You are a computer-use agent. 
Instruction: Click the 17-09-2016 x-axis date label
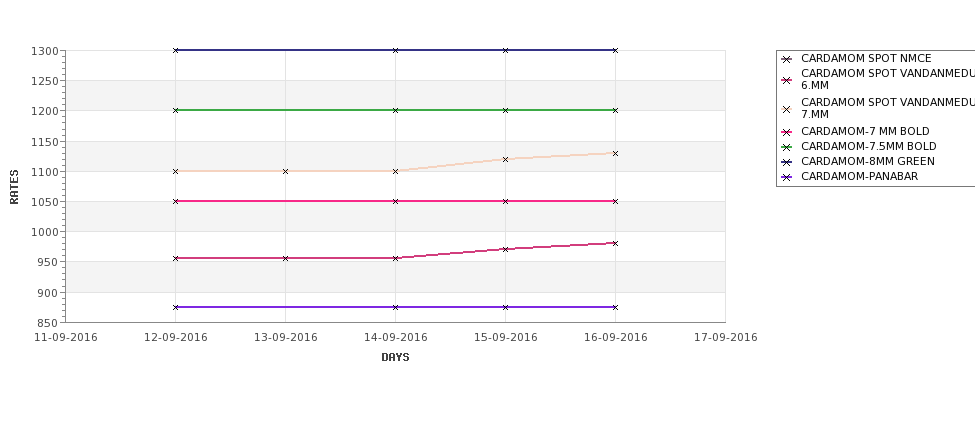(x=726, y=338)
